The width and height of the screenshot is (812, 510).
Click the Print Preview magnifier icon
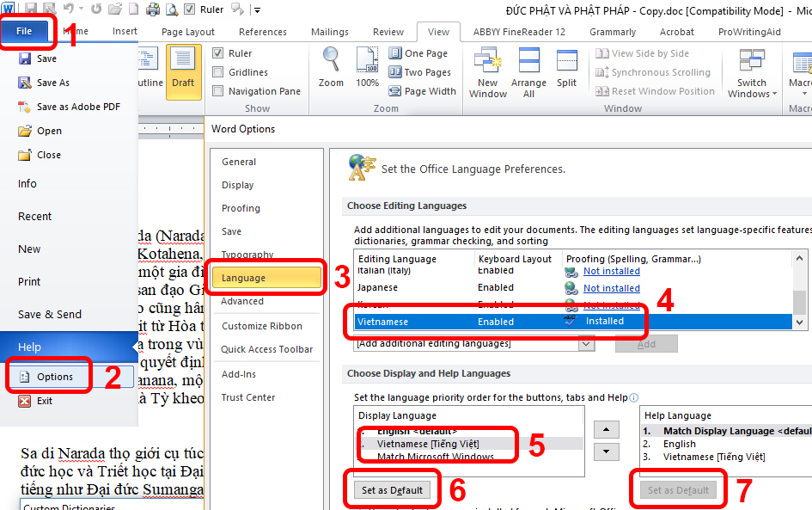(x=171, y=9)
